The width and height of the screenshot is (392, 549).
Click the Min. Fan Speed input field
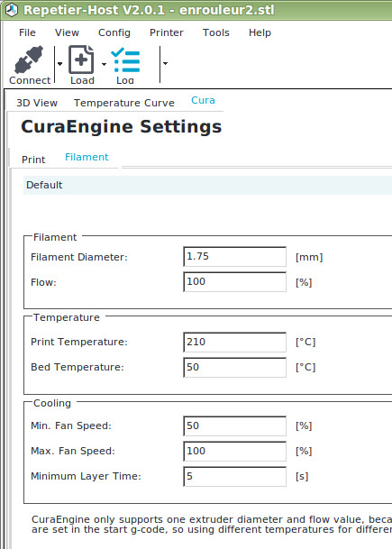234,426
